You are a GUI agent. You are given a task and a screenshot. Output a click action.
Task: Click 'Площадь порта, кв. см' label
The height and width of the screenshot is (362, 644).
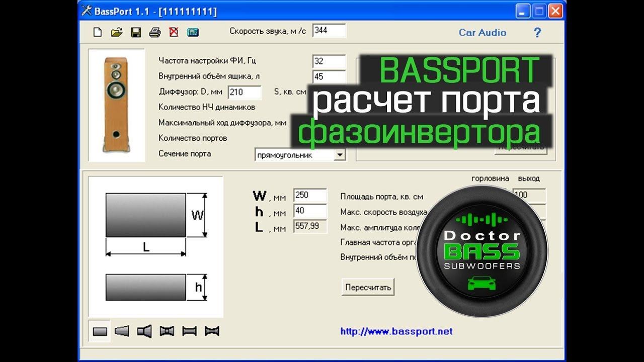pyautogui.click(x=382, y=197)
